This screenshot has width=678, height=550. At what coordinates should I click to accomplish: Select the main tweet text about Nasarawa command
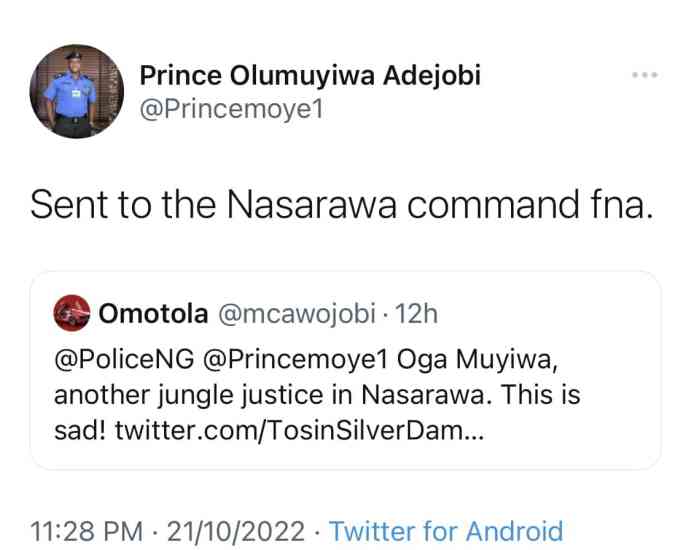(x=341, y=204)
